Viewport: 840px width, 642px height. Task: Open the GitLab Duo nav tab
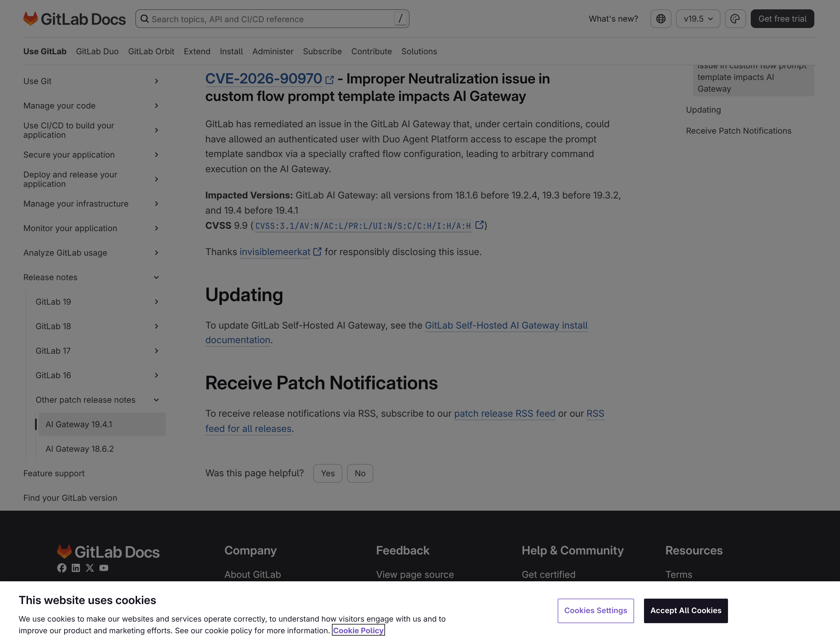[97, 51]
